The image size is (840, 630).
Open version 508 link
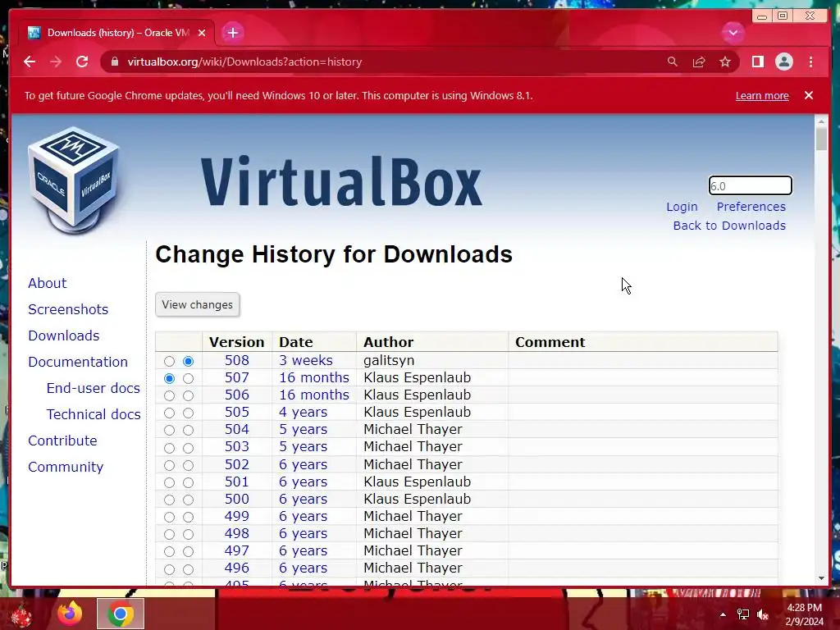[x=237, y=360]
